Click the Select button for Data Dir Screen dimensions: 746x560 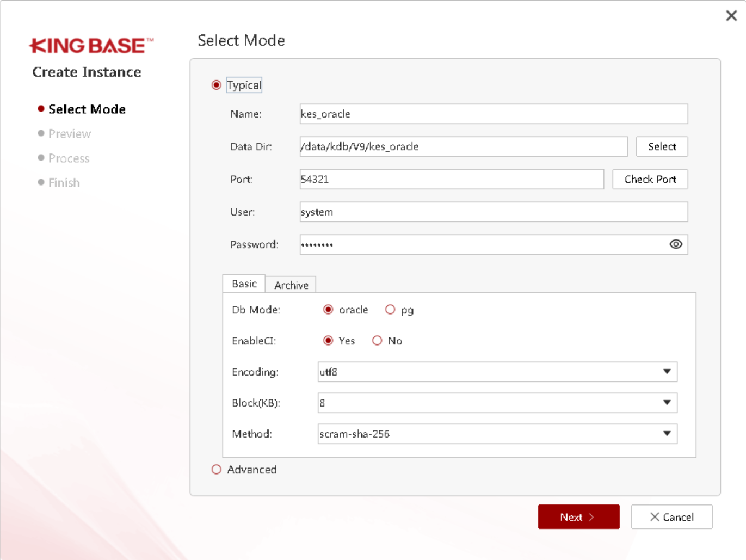pyautogui.click(x=662, y=146)
